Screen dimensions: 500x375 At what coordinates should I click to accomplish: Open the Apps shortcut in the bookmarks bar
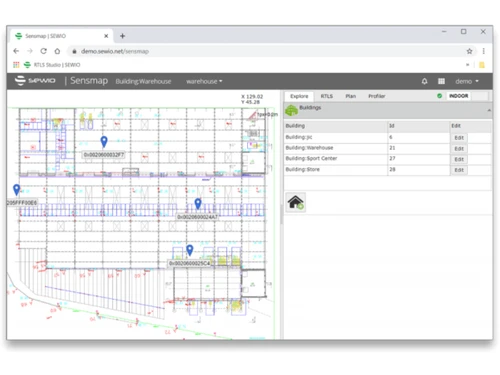point(16,65)
